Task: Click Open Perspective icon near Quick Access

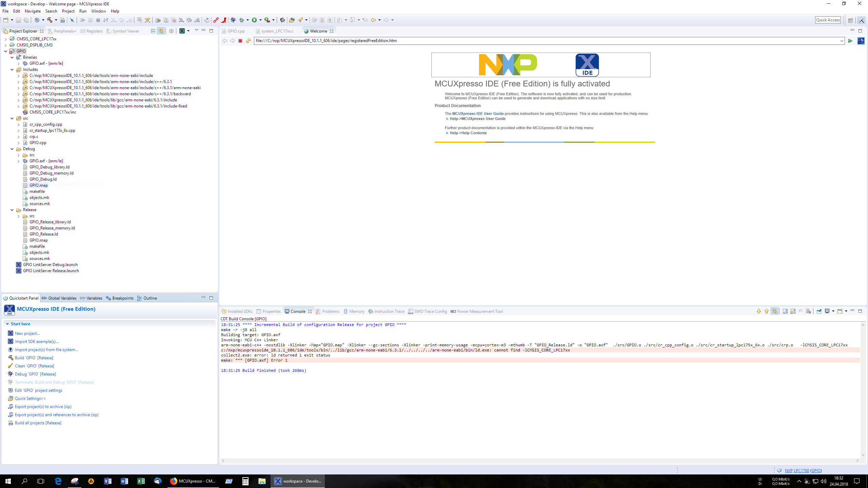Action: (x=851, y=20)
